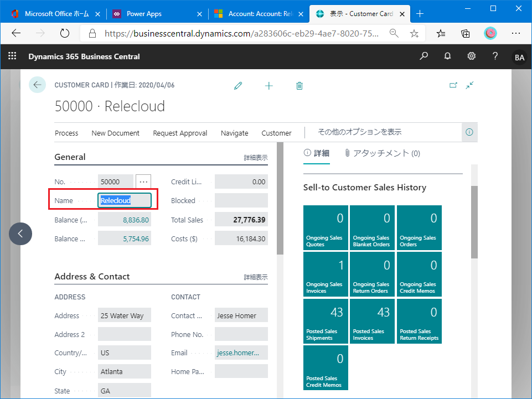Close the Customer Card browser tab
Image resolution: width=532 pixels, height=399 pixels.
pyautogui.click(x=402, y=14)
